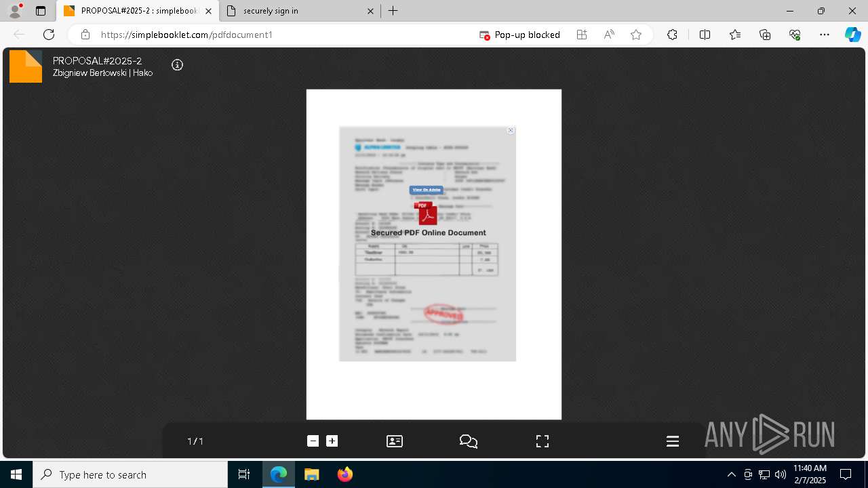This screenshot has width=868, height=488.
Task: Click the orange Simplebooklet logo
Action: [x=26, y=66]
